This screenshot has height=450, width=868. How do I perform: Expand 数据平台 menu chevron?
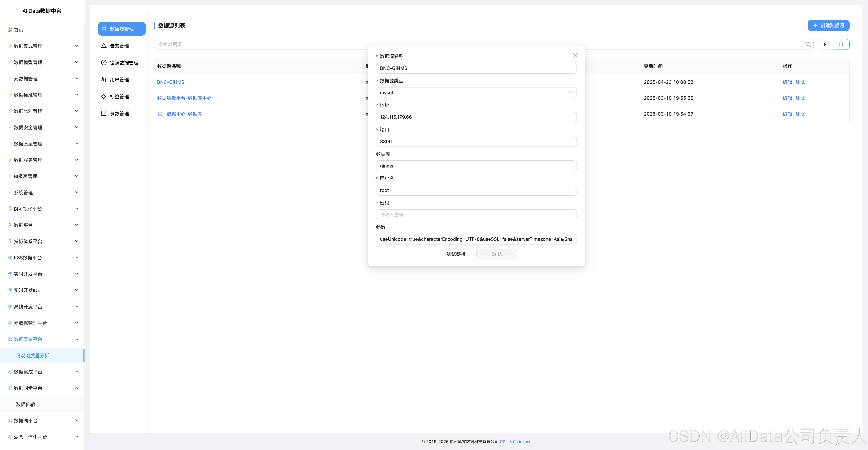pyautogui.click(x=77, y=225)
